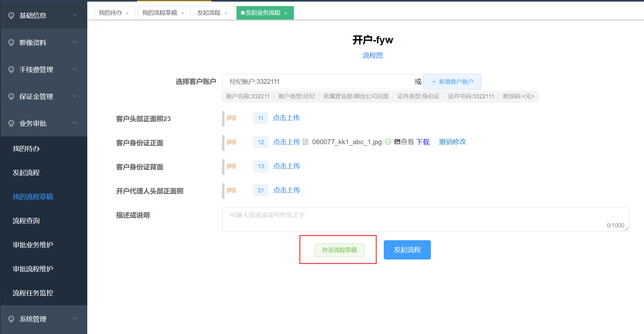This screenshot has height=334, width=644.
Task: Click 点击上传 for 开户代理人头部正面照
Action: point(287,190)
